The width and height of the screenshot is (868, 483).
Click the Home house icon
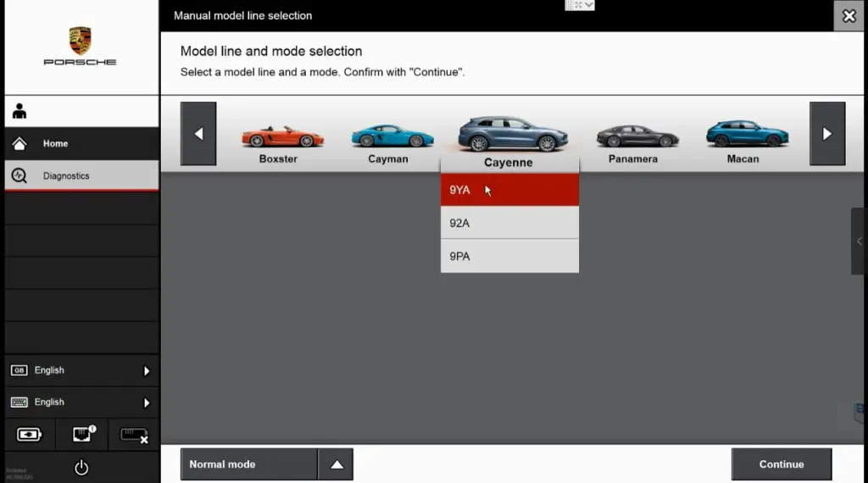coord(19,144)
